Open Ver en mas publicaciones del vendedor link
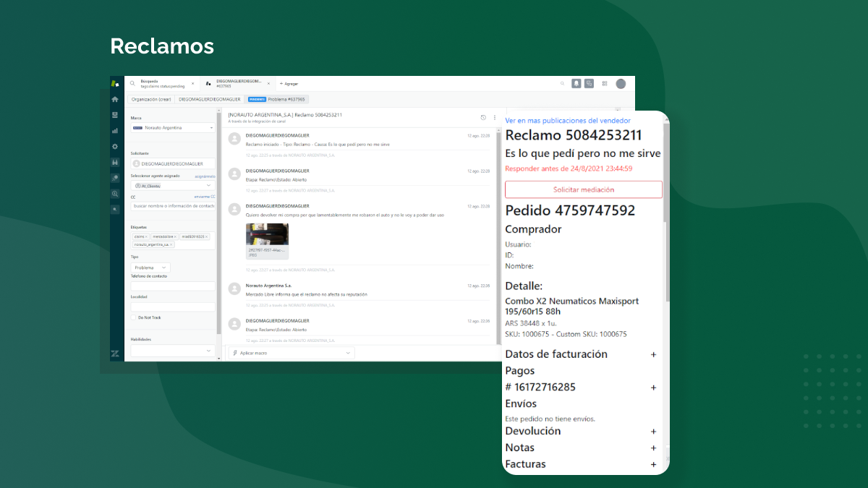 coord(568,121)
